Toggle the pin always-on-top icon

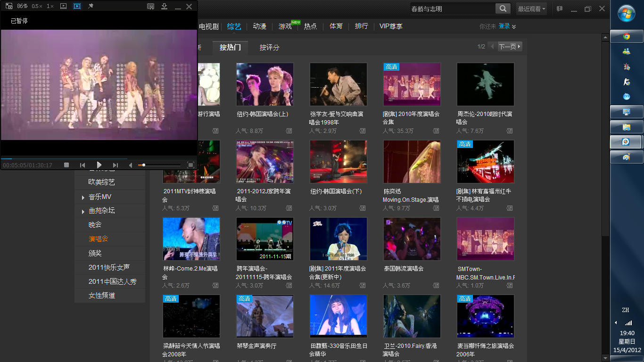click(x=91, y=6)
